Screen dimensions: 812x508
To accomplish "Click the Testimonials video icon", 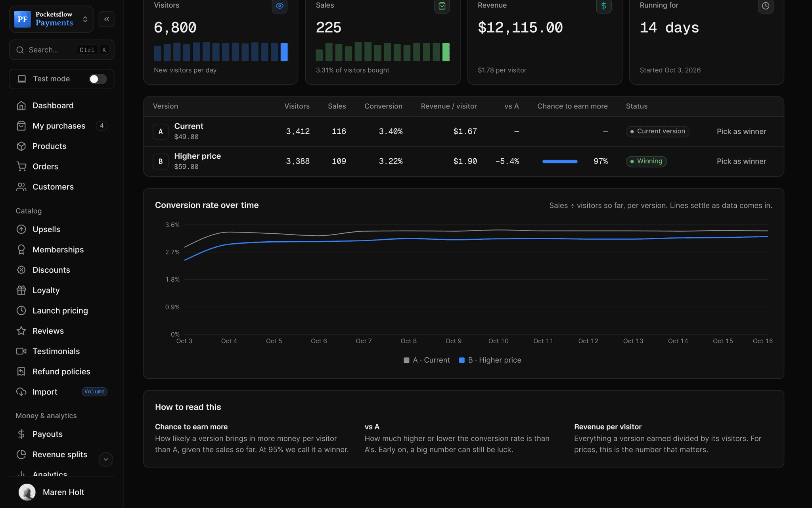I will pyautogui.click(x=21, y=351).
